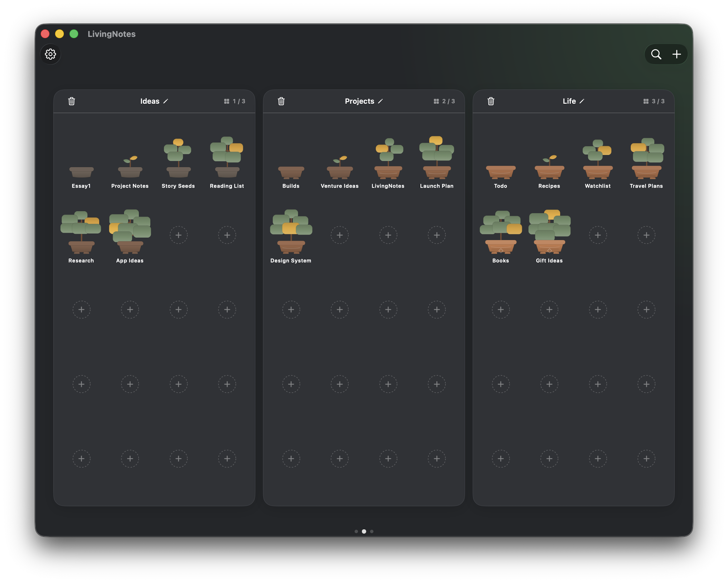
Task: Click the 2 / 3 shelf counter
Action: [x=449, y=101]
